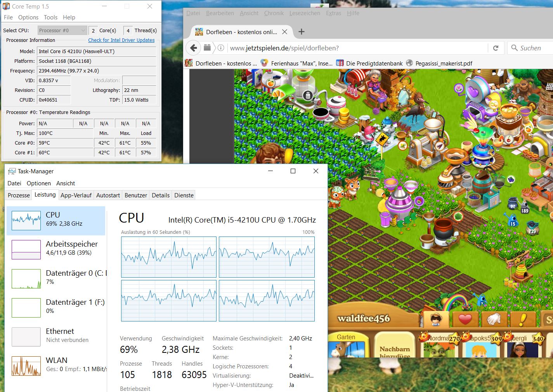Image resolution: width=553 pixels, height=392 pixels.
Task: Open Die Predigtdatenbank bookmark
Action: 369,63
